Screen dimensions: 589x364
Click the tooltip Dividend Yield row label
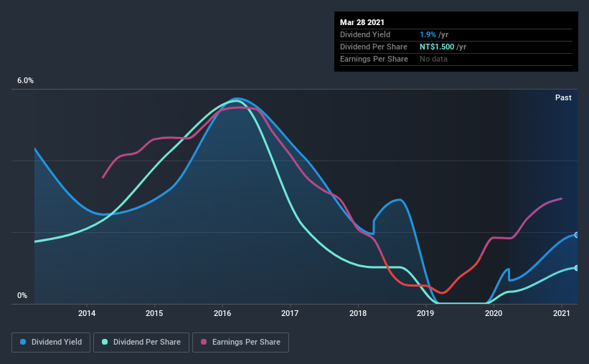pyautogui.click(x=365, y=34)
